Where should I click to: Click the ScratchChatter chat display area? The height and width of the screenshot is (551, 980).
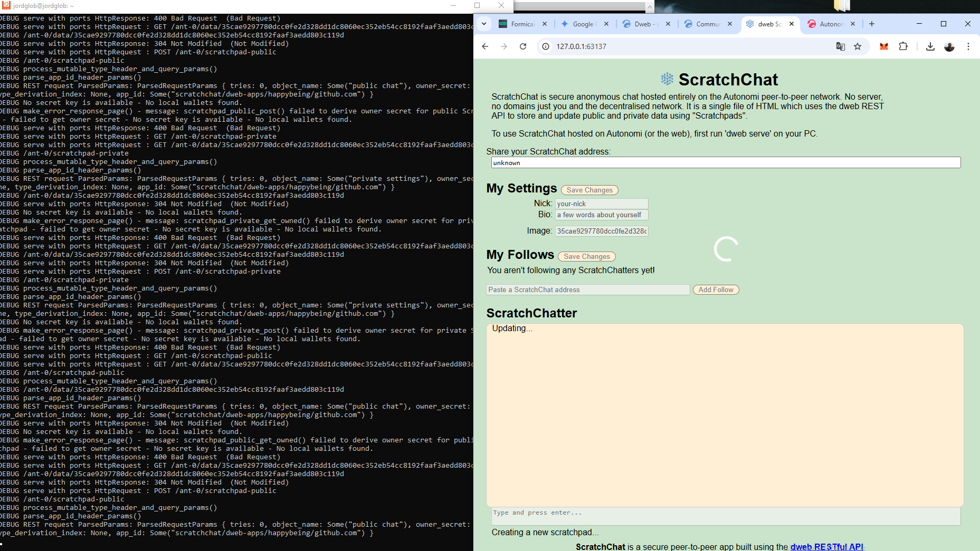click(x=725, y=415)
